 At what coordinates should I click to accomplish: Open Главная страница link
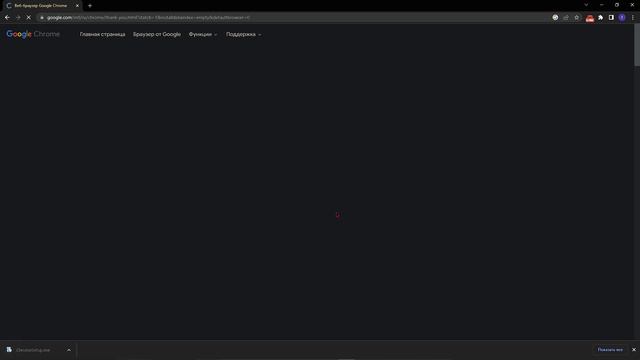tap(102, 34)
